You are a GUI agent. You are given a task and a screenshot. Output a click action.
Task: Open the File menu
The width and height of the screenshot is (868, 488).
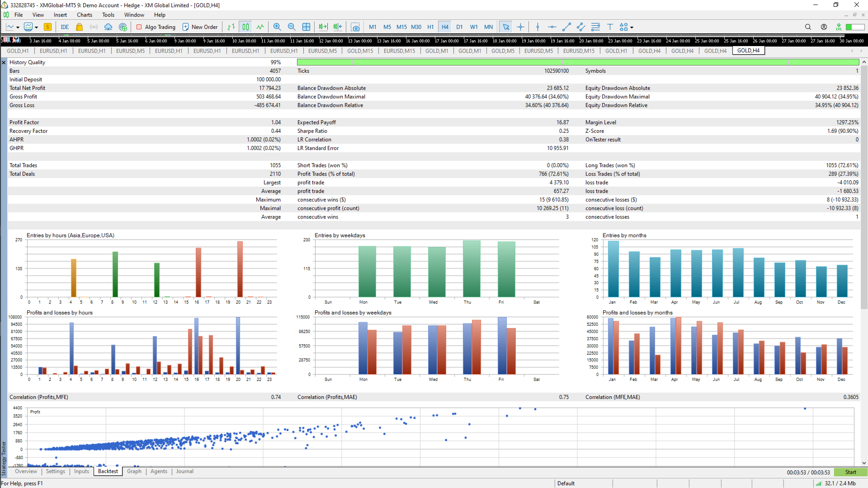point(19,15)
